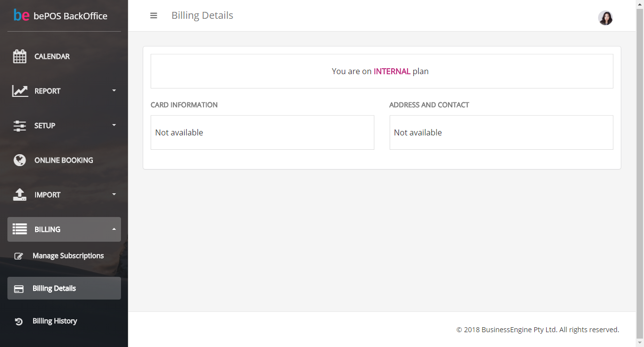Expand the Setup submenu arrow
The height and width of the screenshot is (347, 644).
[x=114, y=126]
